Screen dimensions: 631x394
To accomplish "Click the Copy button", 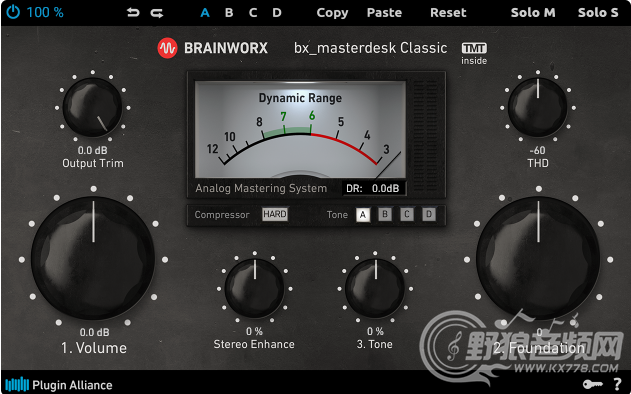I will coord(332,13).
